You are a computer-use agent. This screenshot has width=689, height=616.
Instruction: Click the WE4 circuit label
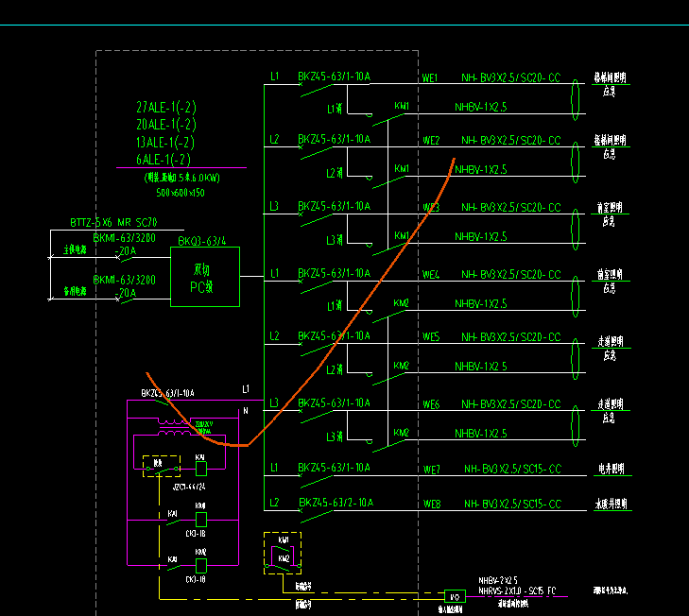pos(431,275)
